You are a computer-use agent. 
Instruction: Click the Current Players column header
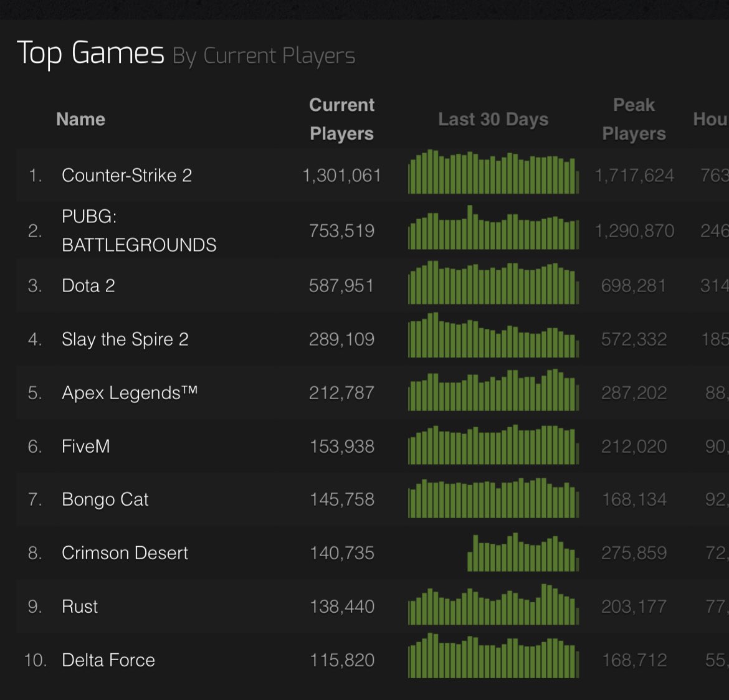341,120
